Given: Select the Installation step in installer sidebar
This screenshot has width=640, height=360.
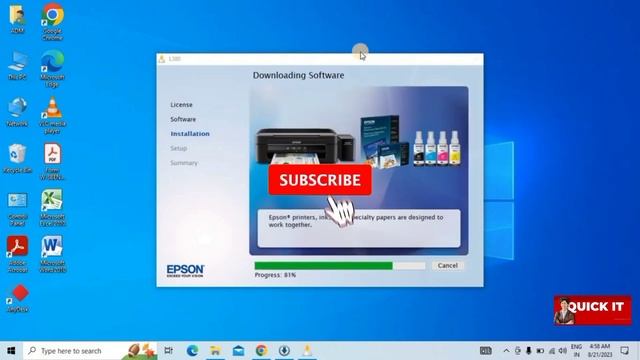Looking at the screenshot, I should 190,134.
